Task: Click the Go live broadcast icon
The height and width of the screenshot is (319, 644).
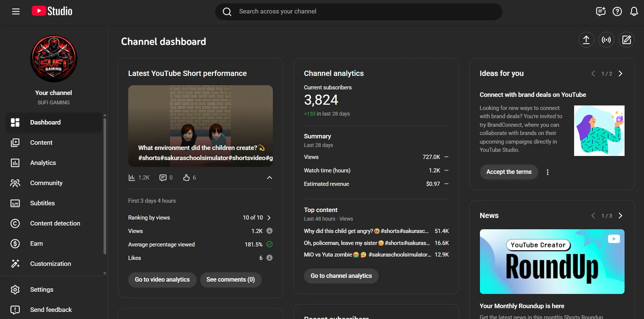Action: click(x=606, y=40)
